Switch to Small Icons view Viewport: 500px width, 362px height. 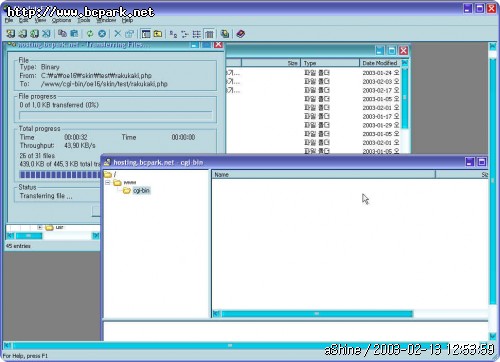click(185, 34)
